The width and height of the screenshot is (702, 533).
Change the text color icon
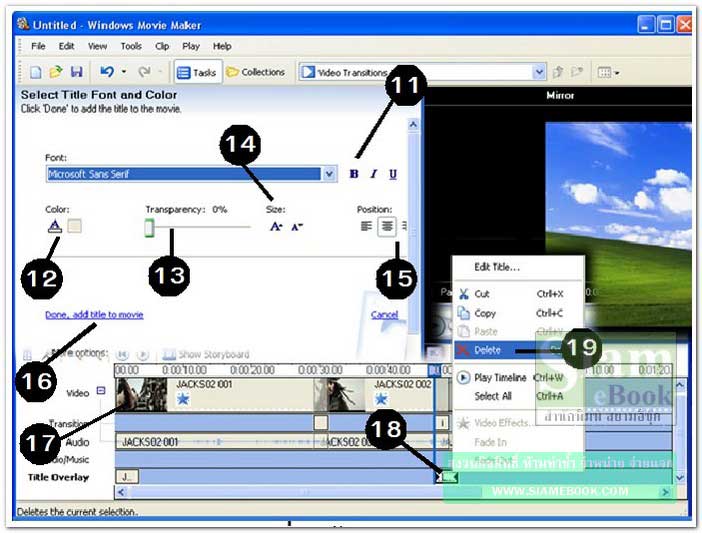55,226
